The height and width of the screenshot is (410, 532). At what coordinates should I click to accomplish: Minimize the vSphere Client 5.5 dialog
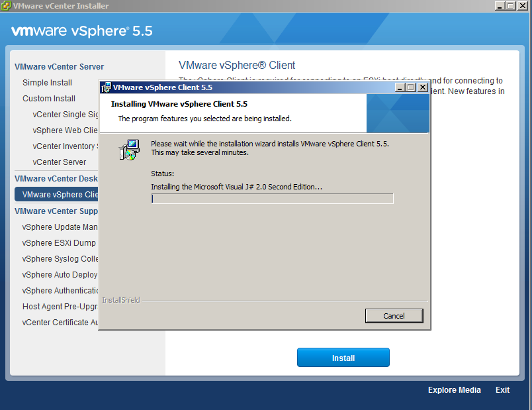(399, 87)
